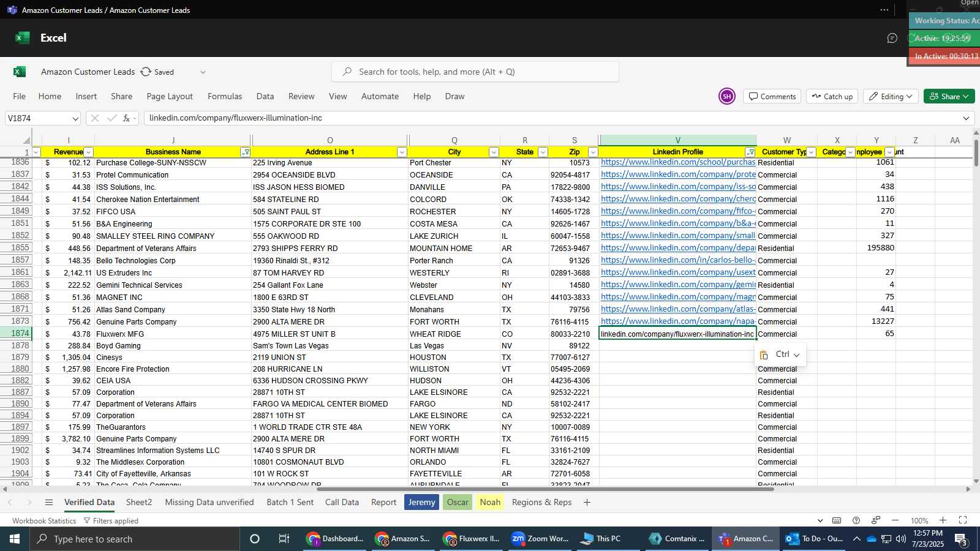Open the MAGNET INC LinkedIn link
Image resolution: width=980 pixels, height=551 pixels.
(x=678, y=297)
